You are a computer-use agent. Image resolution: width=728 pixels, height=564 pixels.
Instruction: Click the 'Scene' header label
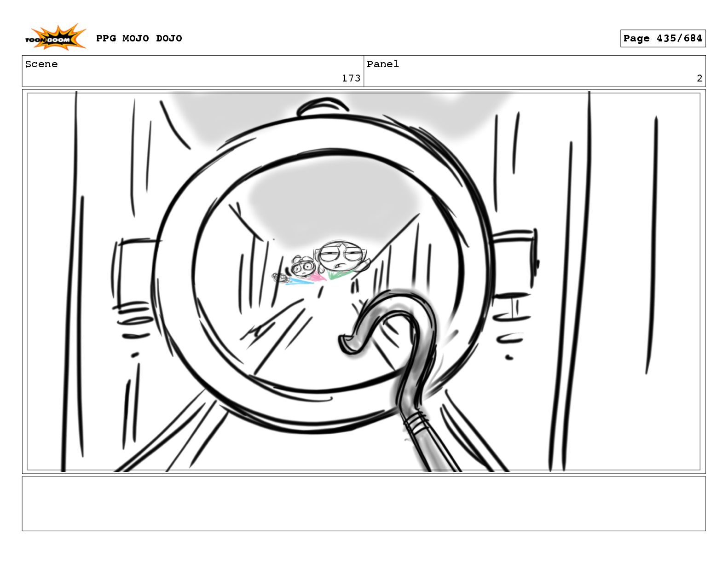41,64
